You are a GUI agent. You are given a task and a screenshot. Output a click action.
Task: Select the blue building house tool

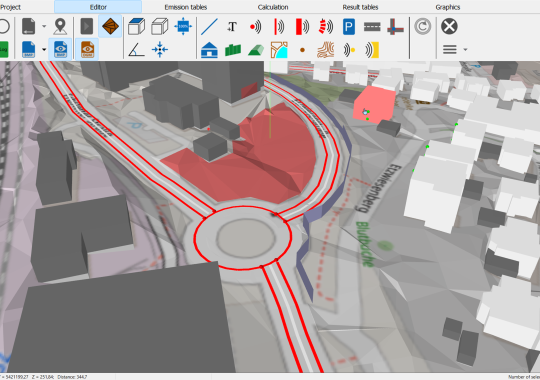click(209, 50)
